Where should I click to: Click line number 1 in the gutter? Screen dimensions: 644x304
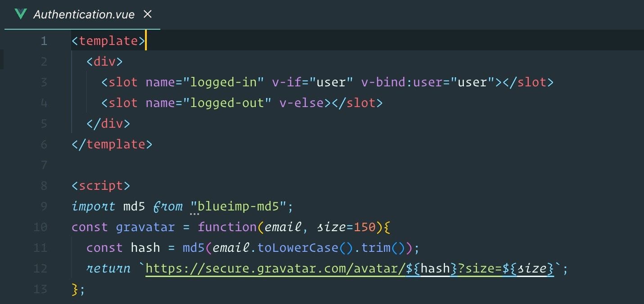pos(44,41)
